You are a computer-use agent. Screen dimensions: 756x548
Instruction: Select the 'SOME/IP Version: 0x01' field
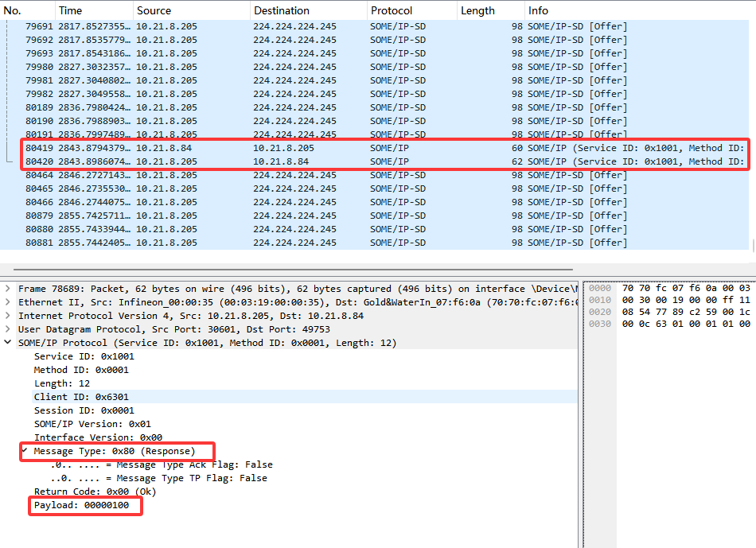[92, 424]
